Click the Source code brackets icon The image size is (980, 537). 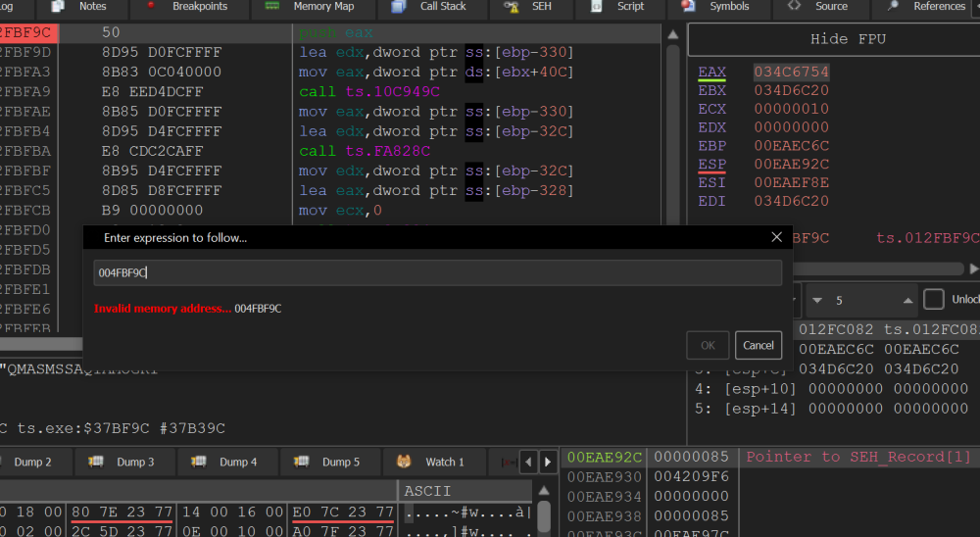[x=794, y=6]
